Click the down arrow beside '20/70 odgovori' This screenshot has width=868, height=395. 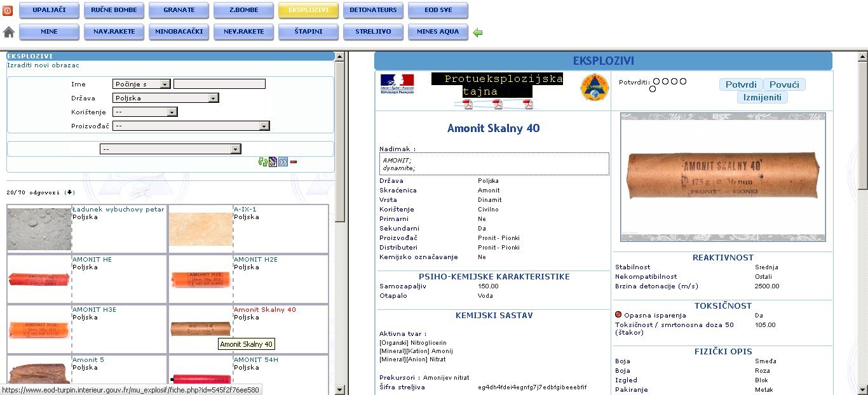70,192
